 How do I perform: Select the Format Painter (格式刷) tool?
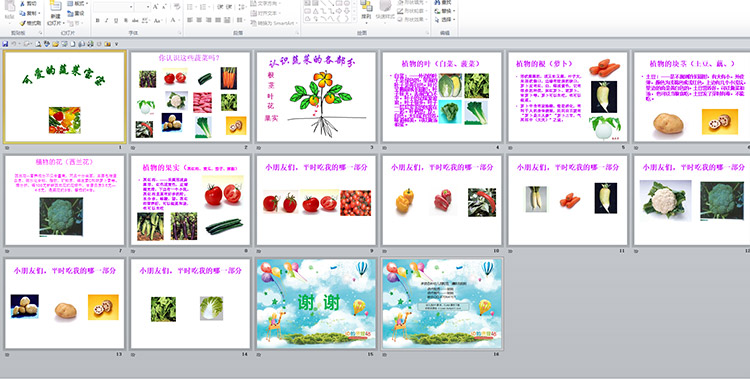pyautogui.click(x=30, y=23)
